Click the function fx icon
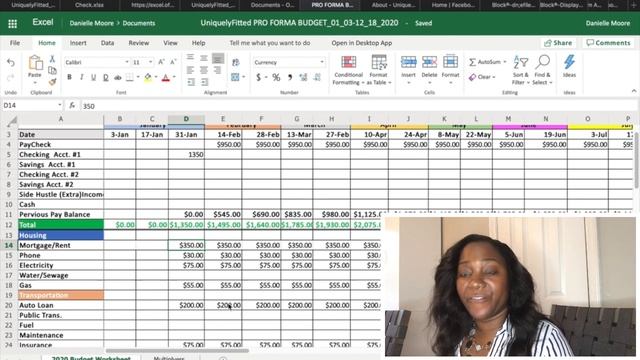 pos(72,106)
